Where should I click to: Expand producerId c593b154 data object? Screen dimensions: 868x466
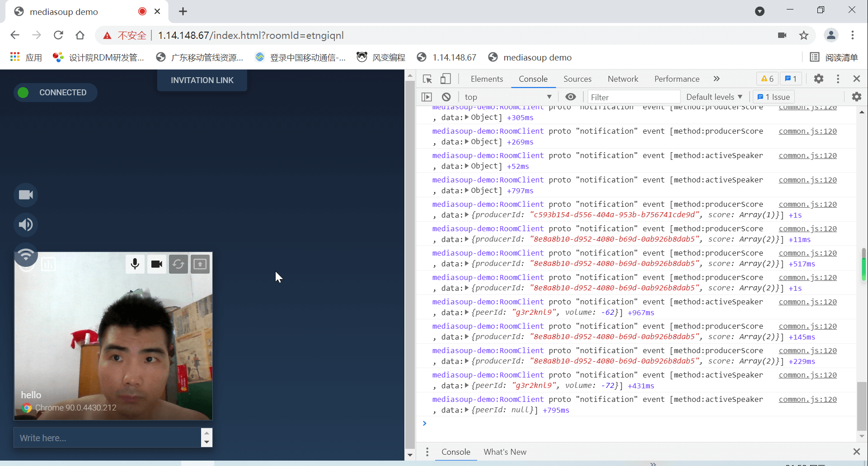(467, 215)
